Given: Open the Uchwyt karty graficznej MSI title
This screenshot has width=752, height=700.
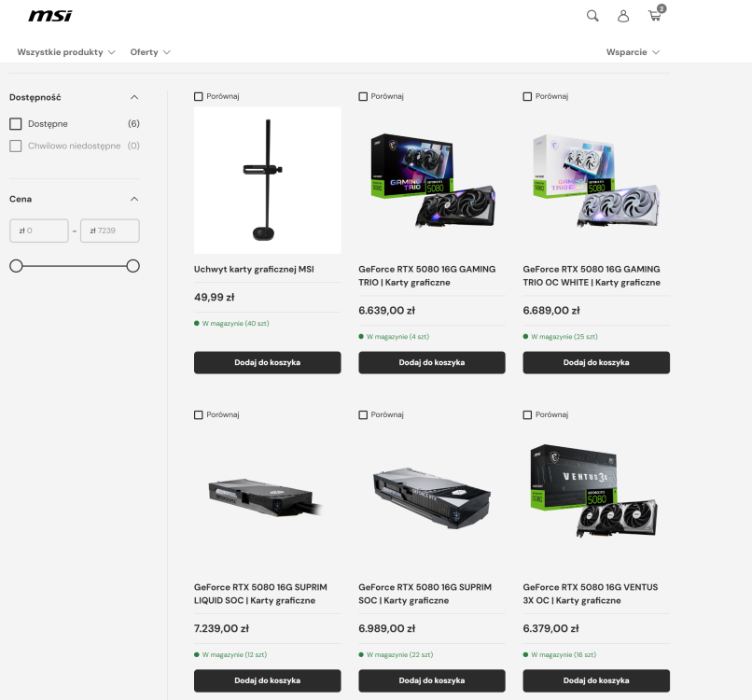Looking at the screenshot, I should pyautogui.click(x=254, y=269).
